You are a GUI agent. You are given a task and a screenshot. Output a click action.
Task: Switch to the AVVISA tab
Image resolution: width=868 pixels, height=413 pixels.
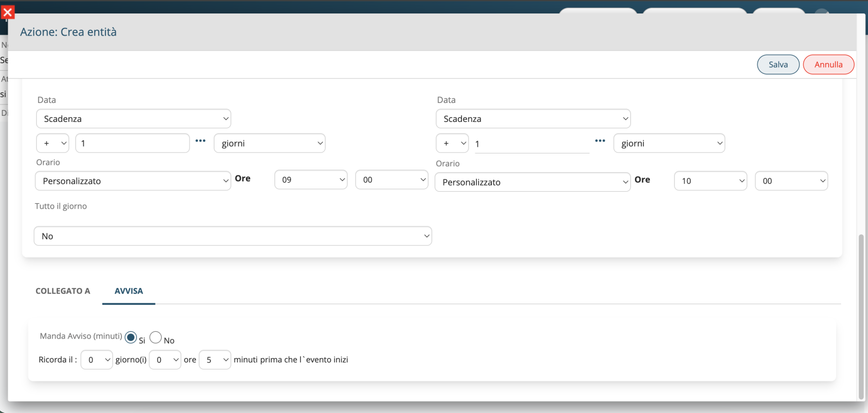(129, 291)
